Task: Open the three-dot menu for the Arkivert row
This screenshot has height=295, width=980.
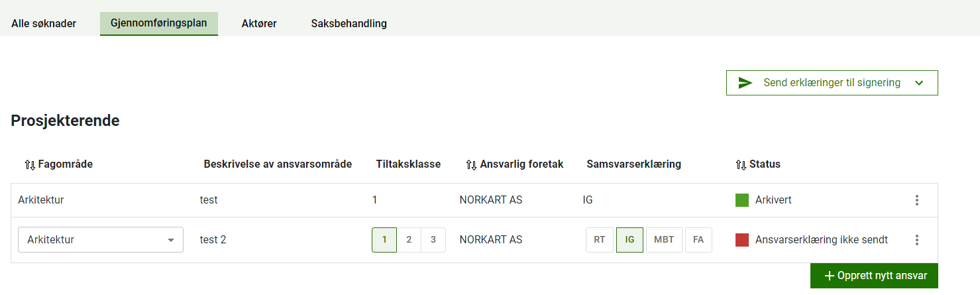Action: (917, 200)
